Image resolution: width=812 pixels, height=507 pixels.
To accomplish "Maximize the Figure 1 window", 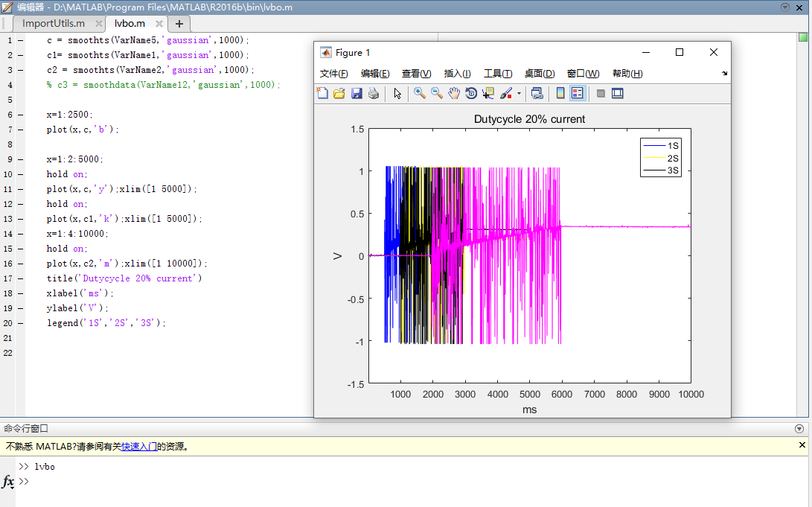I will coord(680,52).
